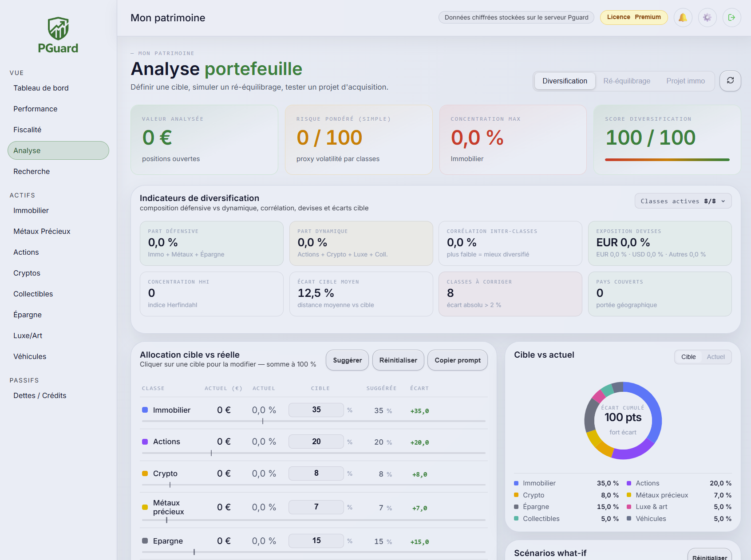Open the Performance view
The width and height of the screenshot is (751, 560).
(58, 109)
